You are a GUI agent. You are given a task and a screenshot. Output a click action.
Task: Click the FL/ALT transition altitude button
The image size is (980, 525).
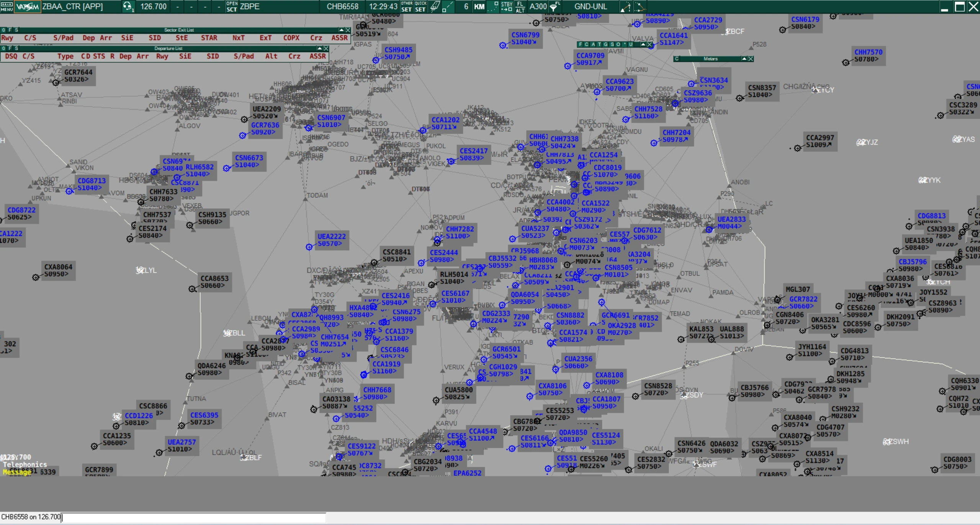[520, 7]
